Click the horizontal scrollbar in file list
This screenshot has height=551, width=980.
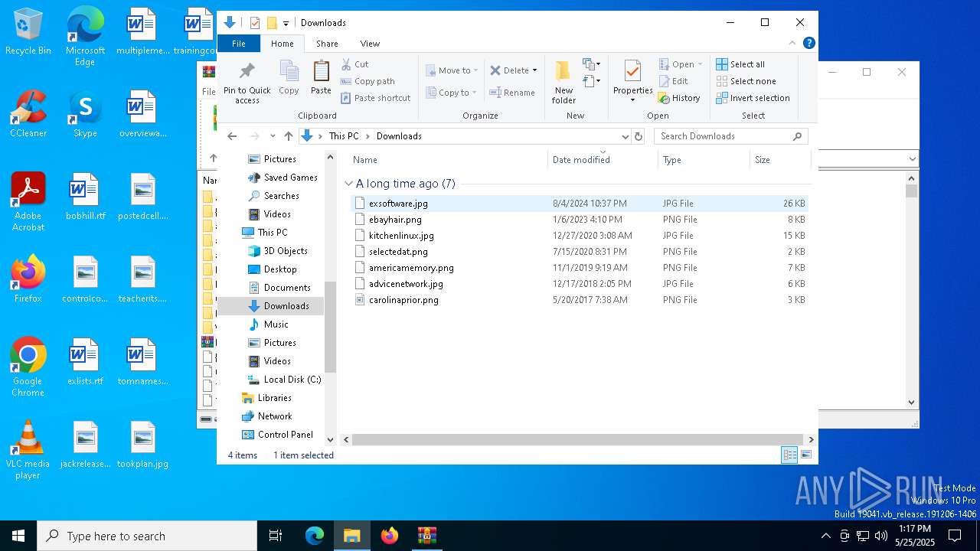click(x=577, y=439)
